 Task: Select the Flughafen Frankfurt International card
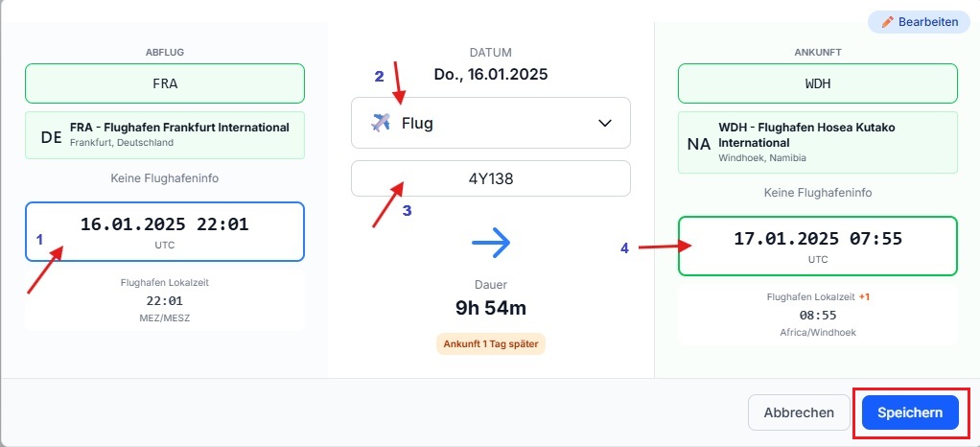(165, 135)
